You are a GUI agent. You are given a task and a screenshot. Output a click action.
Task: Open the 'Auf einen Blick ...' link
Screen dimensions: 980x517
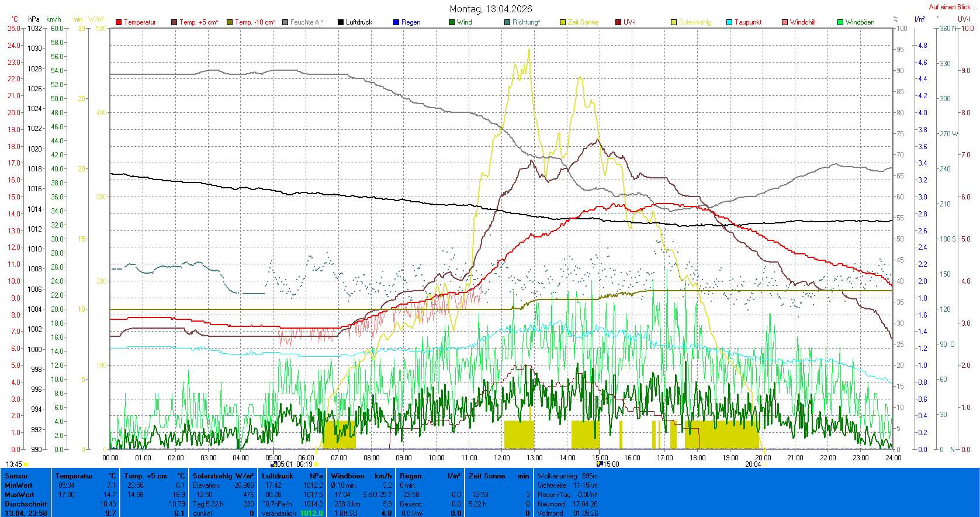pyautogui.click(x=953, y=7)
